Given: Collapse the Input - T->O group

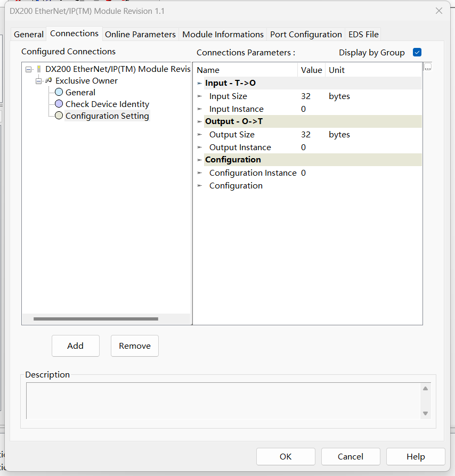Looking at the screenshot, I should coord(199,84).
